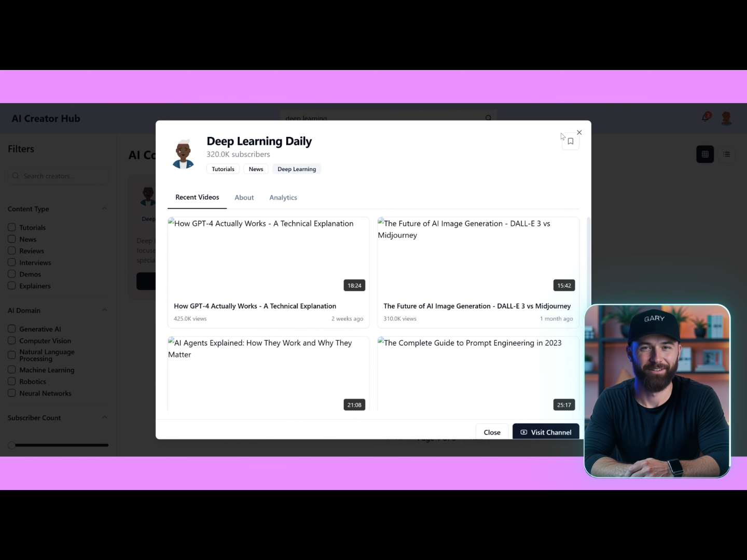Select the Recent Videos tab
This screenshot has width=747, height=560.
click(197, 198)
